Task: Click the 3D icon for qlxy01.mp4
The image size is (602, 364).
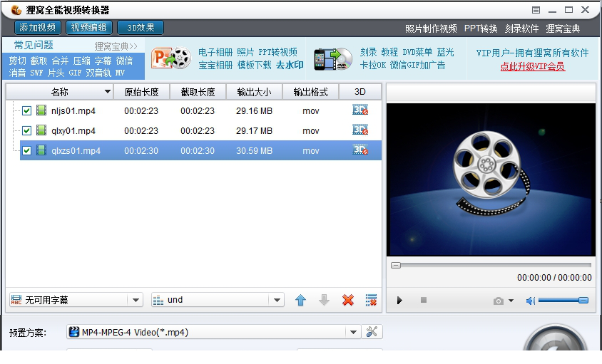Action: [360, 130]
